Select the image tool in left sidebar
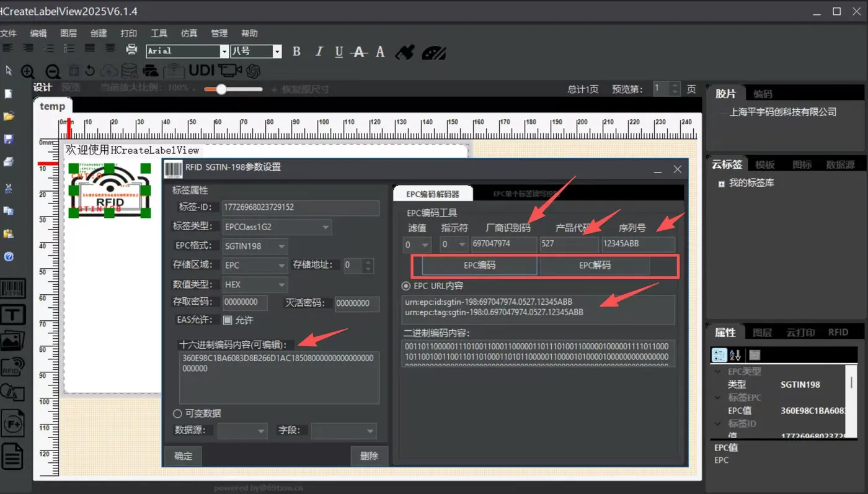This screenshot has height=494, width=868. pos(12,340)
